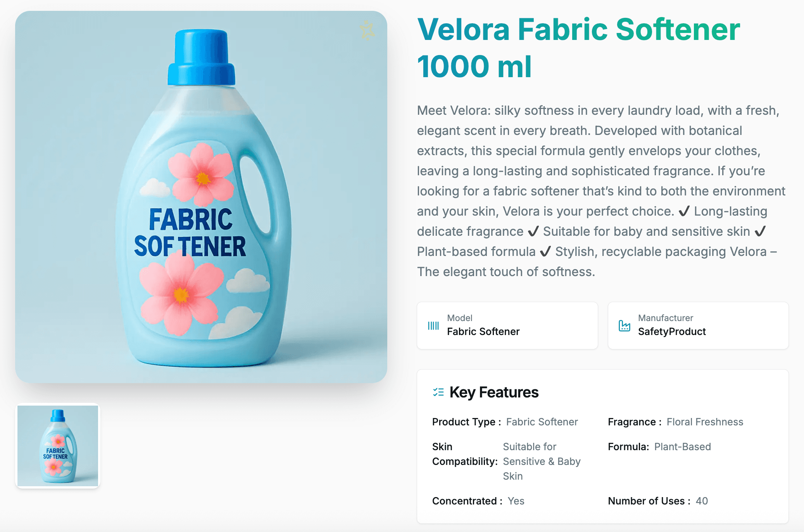Click the Key Features heading
Screen dimensions: 804x532
click(494, 392)
